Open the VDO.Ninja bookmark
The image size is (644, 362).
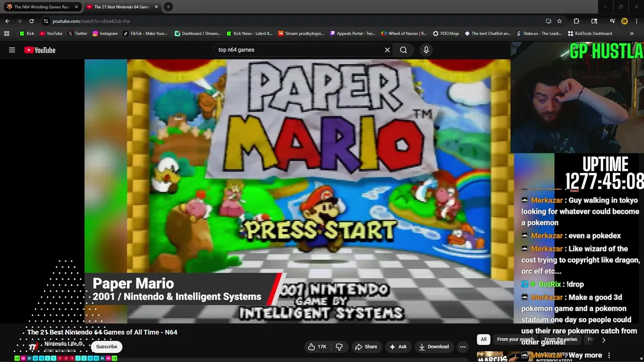pyautogui.click(x=447, y=34)
